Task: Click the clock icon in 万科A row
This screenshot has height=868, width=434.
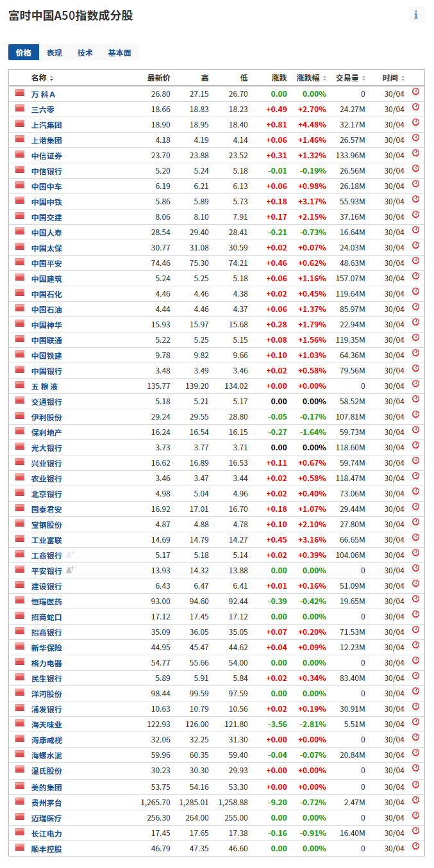Action: click(415, 92)
